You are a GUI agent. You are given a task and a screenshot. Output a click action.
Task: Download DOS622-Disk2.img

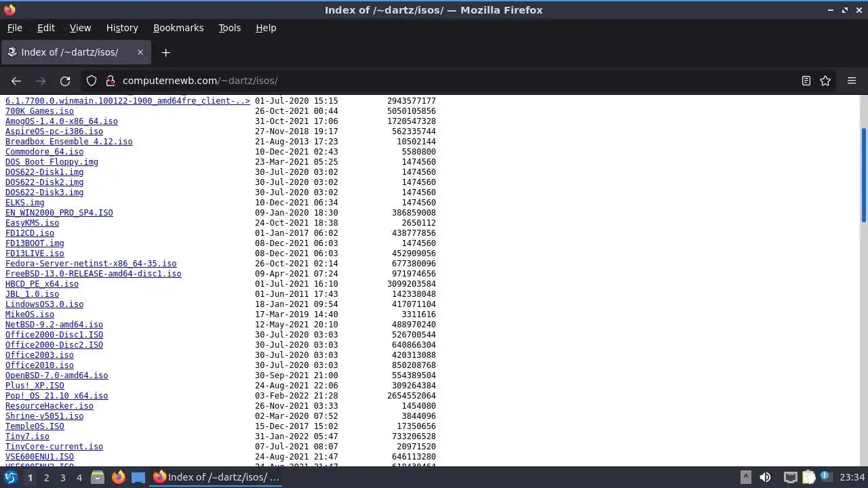(x=44, y=182)
